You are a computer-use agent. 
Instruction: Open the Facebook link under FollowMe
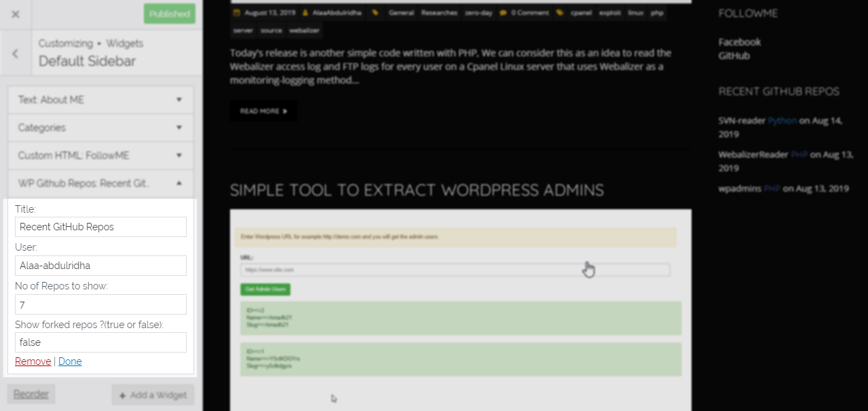(x=740, y=42)
